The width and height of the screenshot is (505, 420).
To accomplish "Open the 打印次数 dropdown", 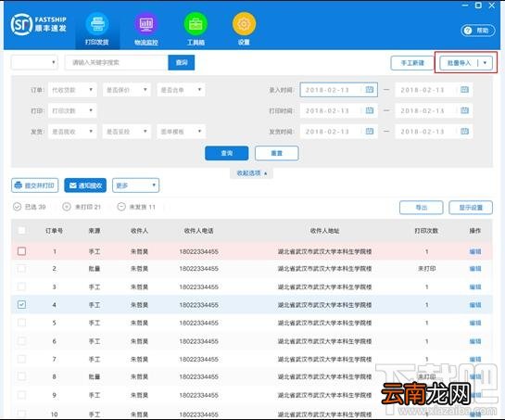I will [72, 110].
